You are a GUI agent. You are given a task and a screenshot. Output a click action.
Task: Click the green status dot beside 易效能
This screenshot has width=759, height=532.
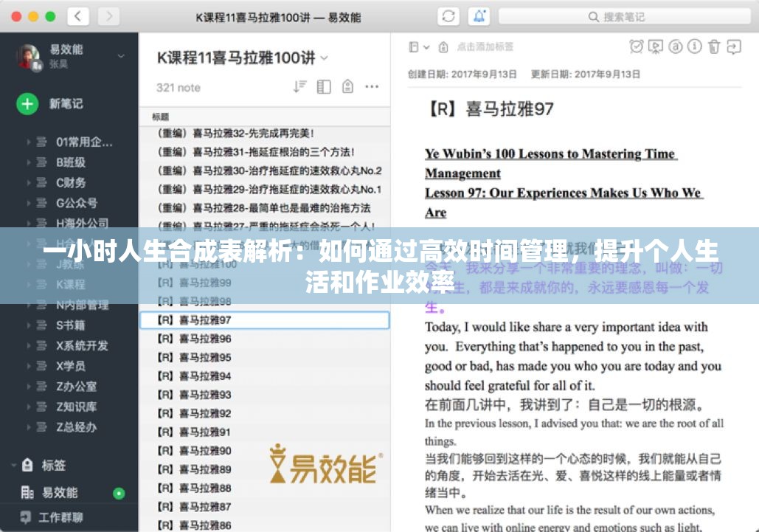click(119, 494)
